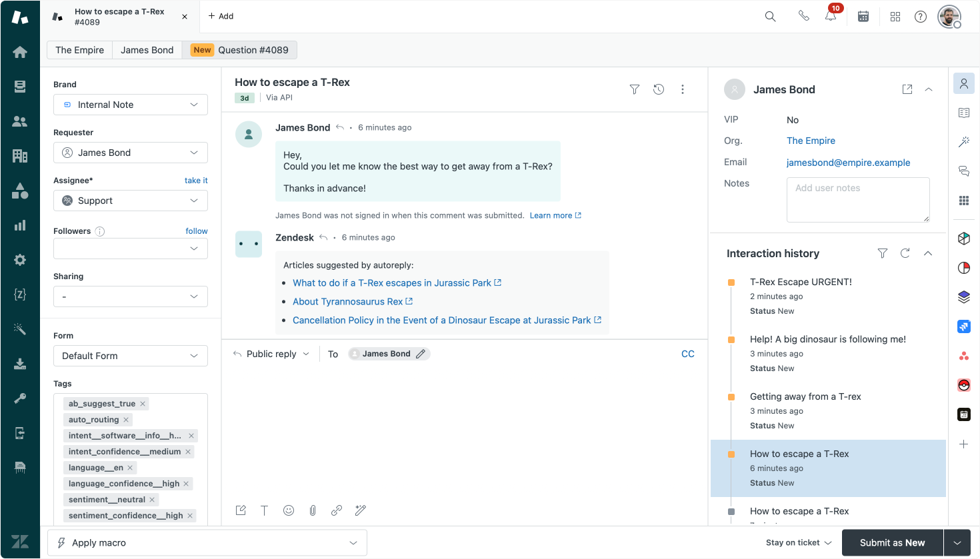Open Stay on ticket dropdown
Viewport: 980px width, 559px height.
point(799,543)
